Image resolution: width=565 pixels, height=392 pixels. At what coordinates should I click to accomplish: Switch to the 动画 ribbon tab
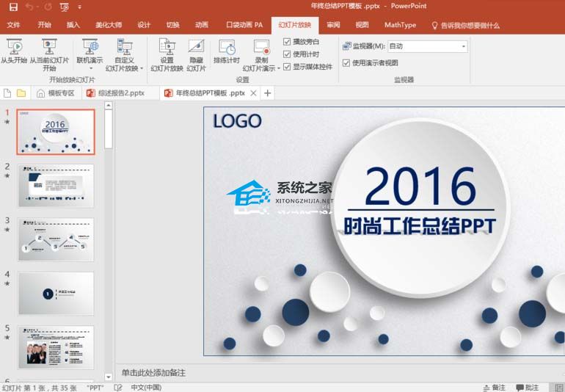202,25
